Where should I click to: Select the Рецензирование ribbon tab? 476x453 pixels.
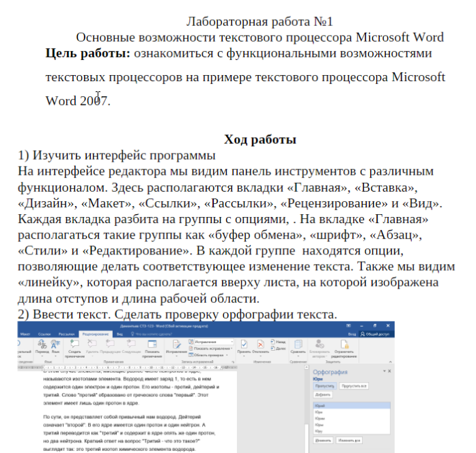tap(96, 334)
